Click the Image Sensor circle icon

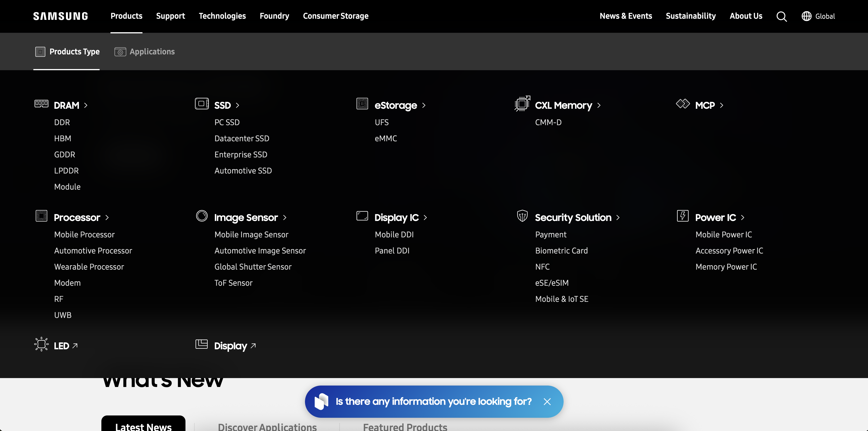point(202,216)
